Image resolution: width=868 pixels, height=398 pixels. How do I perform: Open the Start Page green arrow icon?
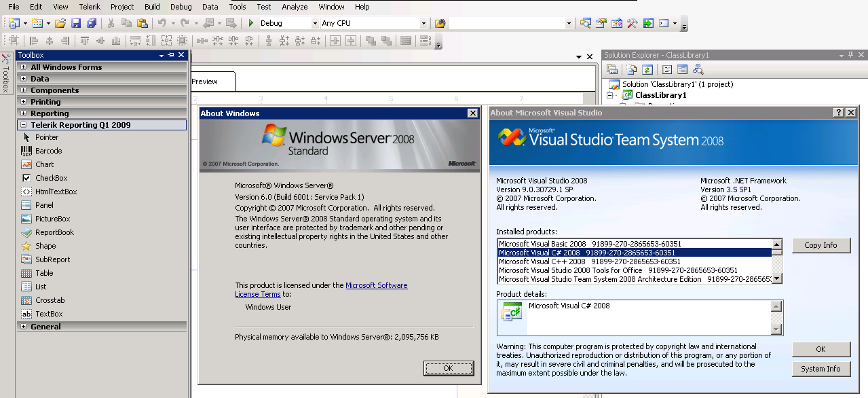tap(648, 23)
